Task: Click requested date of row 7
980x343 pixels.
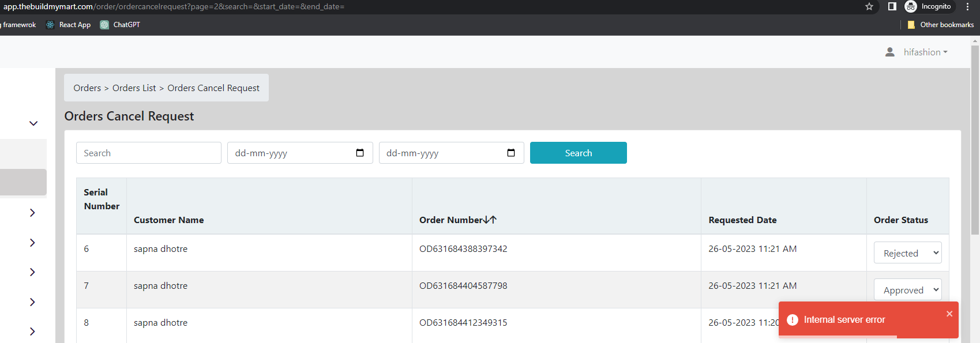Action: click(x=753, y=285)
